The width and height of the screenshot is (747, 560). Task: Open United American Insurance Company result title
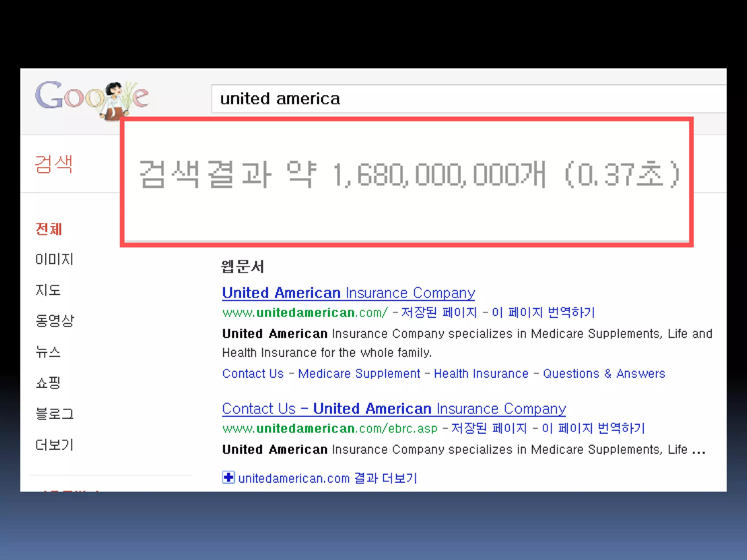(x=348, y=293)
